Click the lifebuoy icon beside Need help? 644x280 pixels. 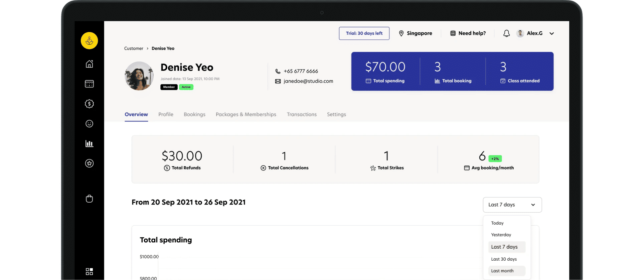(x=453, y=33)
